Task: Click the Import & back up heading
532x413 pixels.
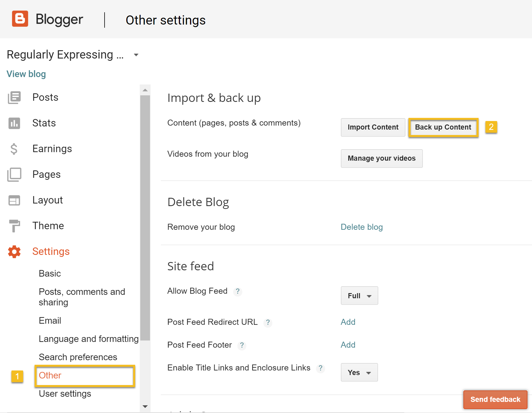Action: coord(214,98)
